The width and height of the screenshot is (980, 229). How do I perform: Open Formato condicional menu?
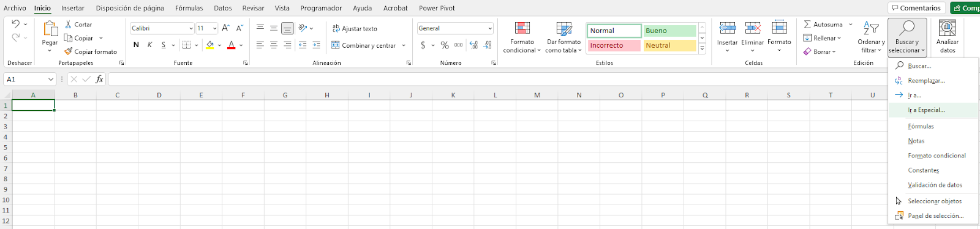click(522, 37)
